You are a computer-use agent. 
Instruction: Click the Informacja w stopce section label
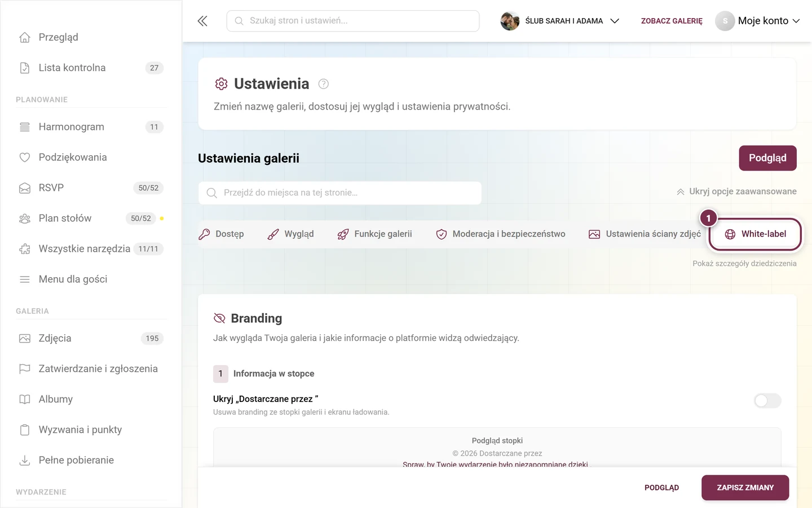point(274,374)
